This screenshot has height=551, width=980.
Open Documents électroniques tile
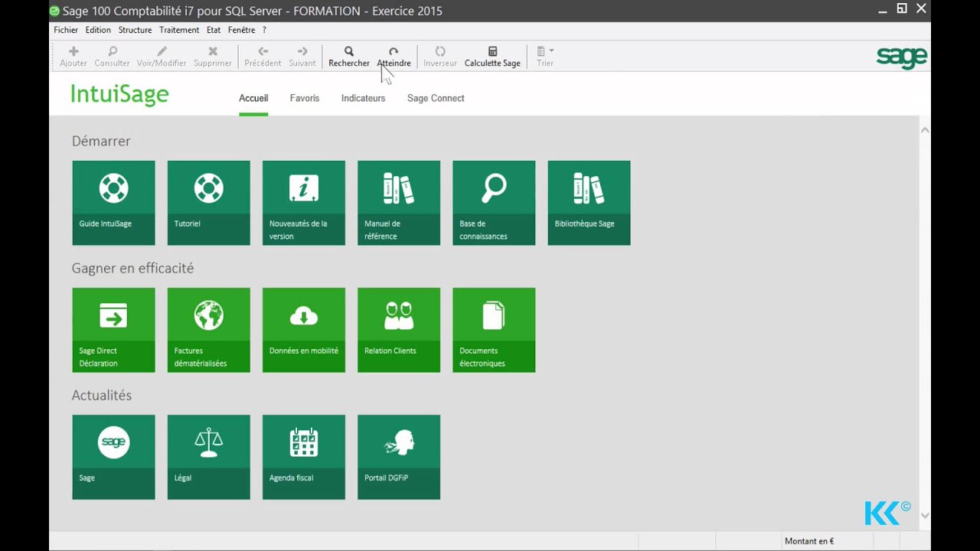coord(494,330)
